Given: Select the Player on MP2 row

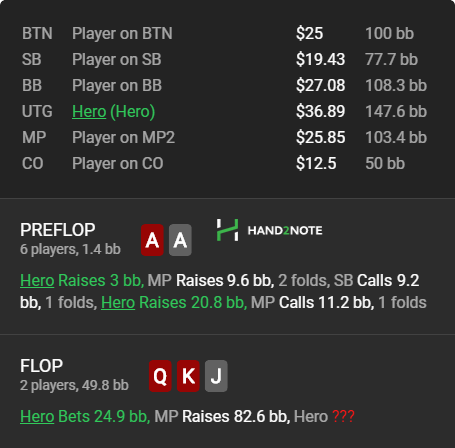Looking at the screenshot, I should tap(224, 137).
